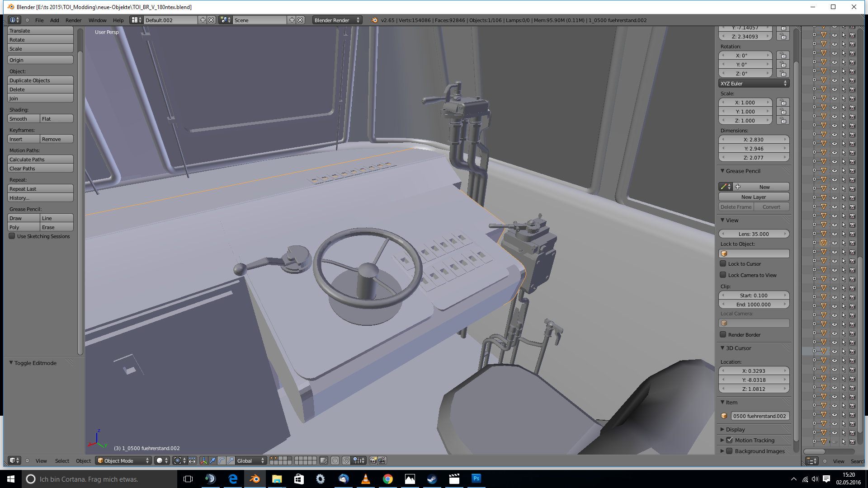Click the OpenGL render animation clapper icon

pyautogui.click(x=382, y=460)
